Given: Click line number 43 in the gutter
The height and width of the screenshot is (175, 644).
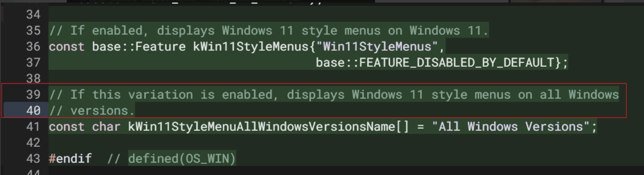Looking at the screenshot, I should click(x=33, y=158).
